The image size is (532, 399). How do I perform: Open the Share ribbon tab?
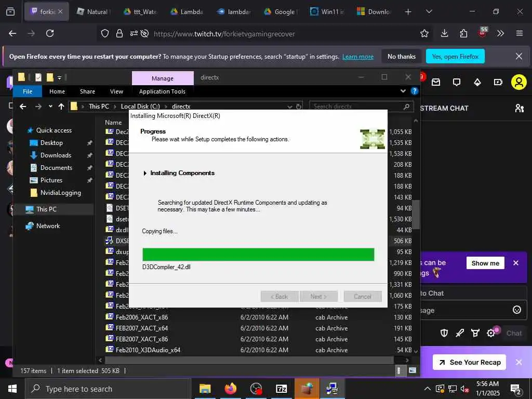click(x=87, y=91)
